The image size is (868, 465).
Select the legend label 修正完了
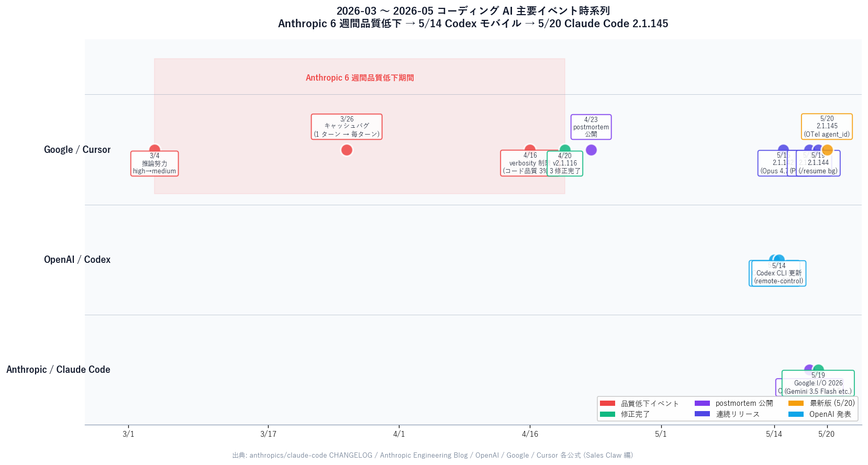[636, 414]
